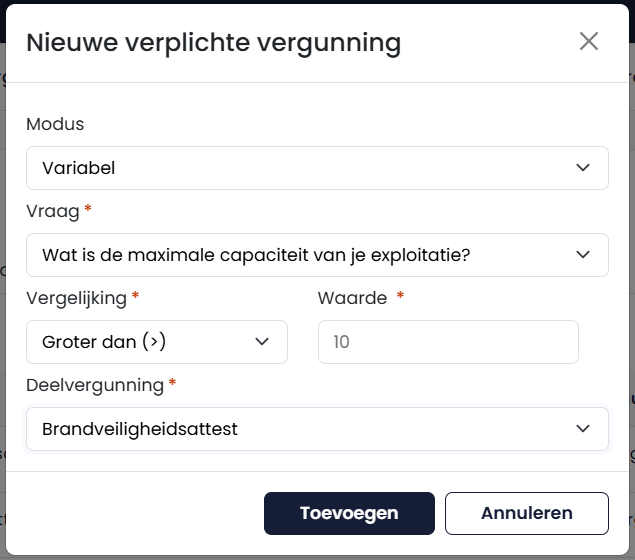The width and height of the screenshot is (635, 560).
Task: Click the Vraag field label
Action: [53, 211]
